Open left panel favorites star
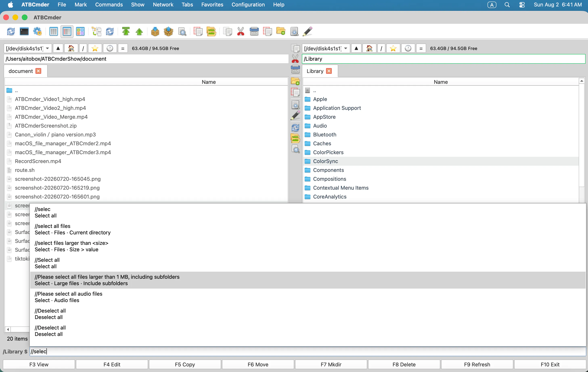 coord(95,48)
